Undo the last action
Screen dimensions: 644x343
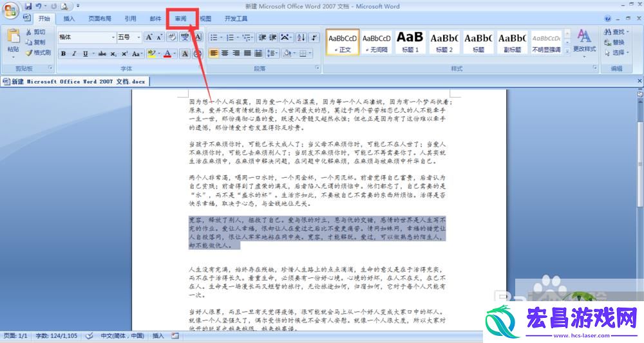point(39,6)
